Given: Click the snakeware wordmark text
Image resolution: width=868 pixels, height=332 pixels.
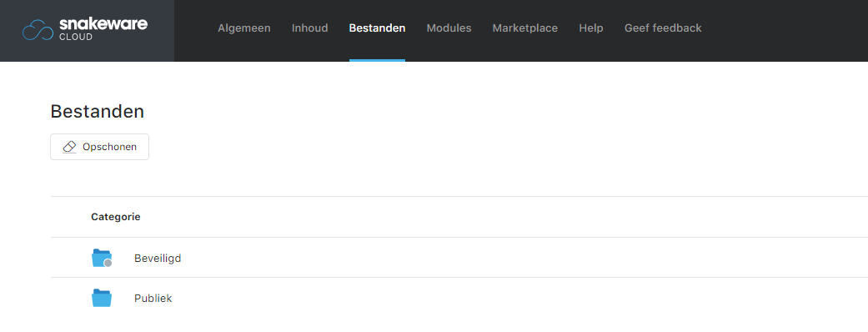Looking at the screenshot, I should (x=103, y=24).
